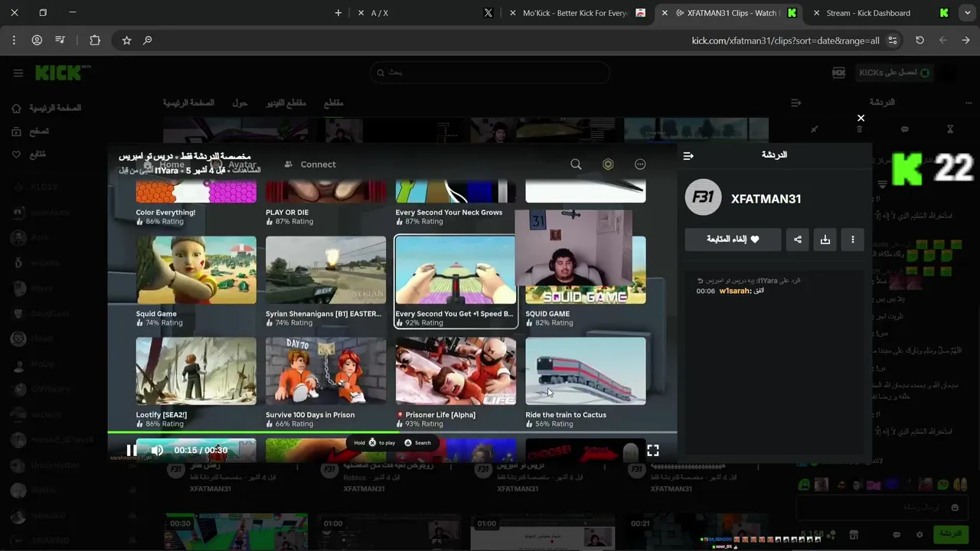
Task: Click trash icon in background chat toolbar
Action: (x=859, y=129)
